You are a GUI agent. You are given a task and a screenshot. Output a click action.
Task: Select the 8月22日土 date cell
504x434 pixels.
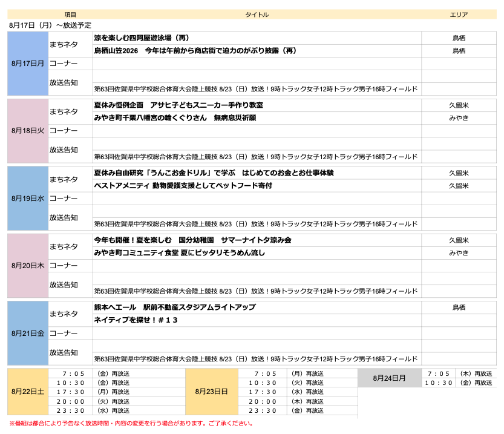(28, 392)
